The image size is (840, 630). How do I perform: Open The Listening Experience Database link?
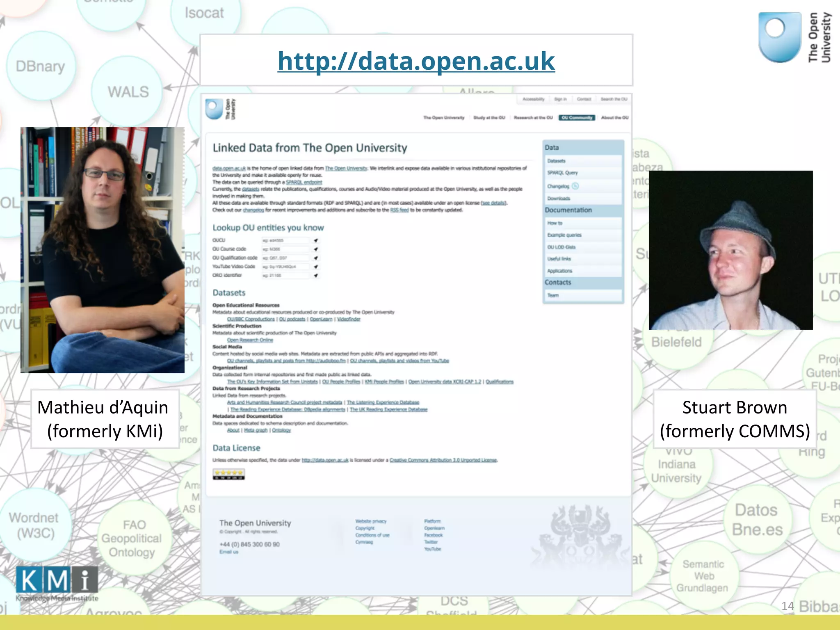click(383, 403)
